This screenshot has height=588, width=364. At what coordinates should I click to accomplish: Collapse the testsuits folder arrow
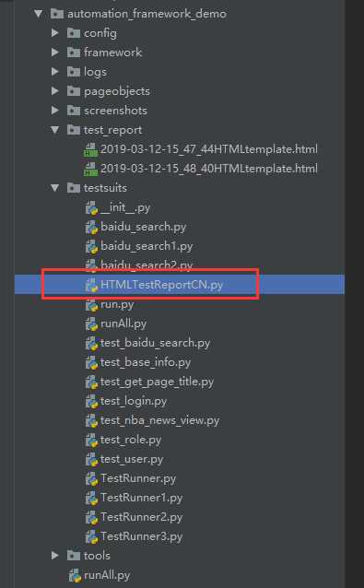(x=55, y=187)
